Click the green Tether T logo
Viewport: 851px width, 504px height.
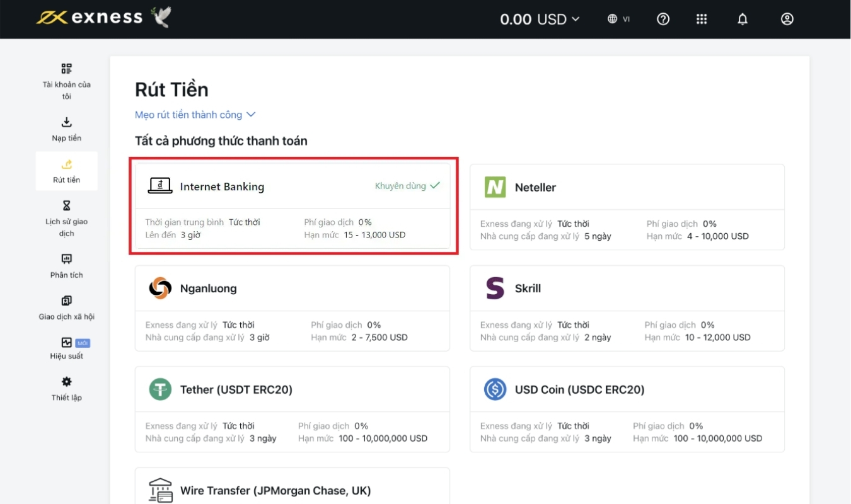160,389
